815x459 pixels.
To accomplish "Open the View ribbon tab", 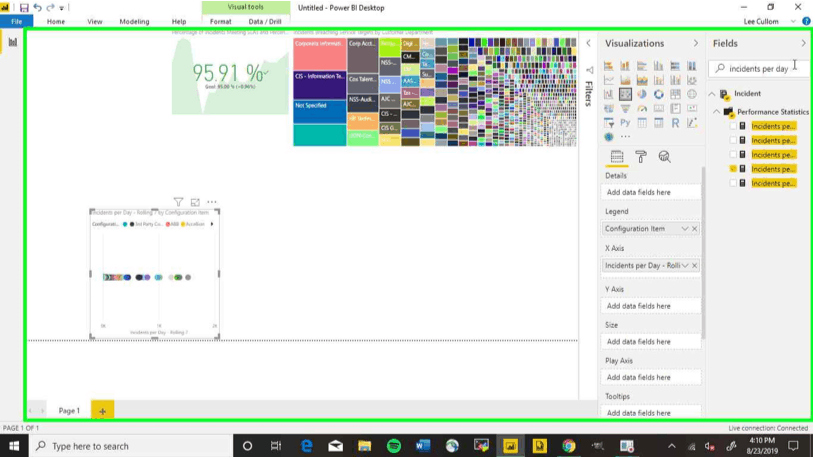I will pyautogui.click(x=95, y=21).
